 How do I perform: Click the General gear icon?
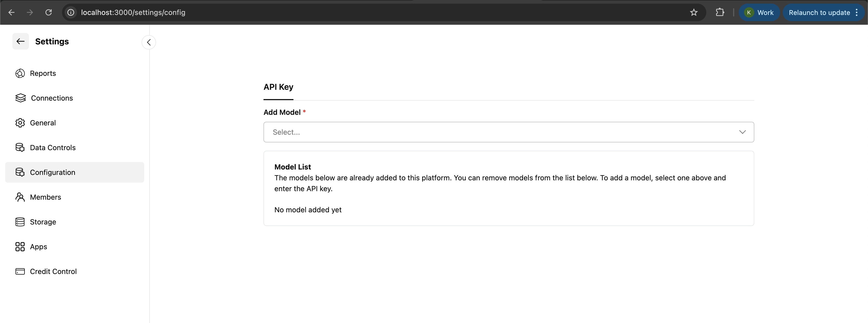point(20,123)
